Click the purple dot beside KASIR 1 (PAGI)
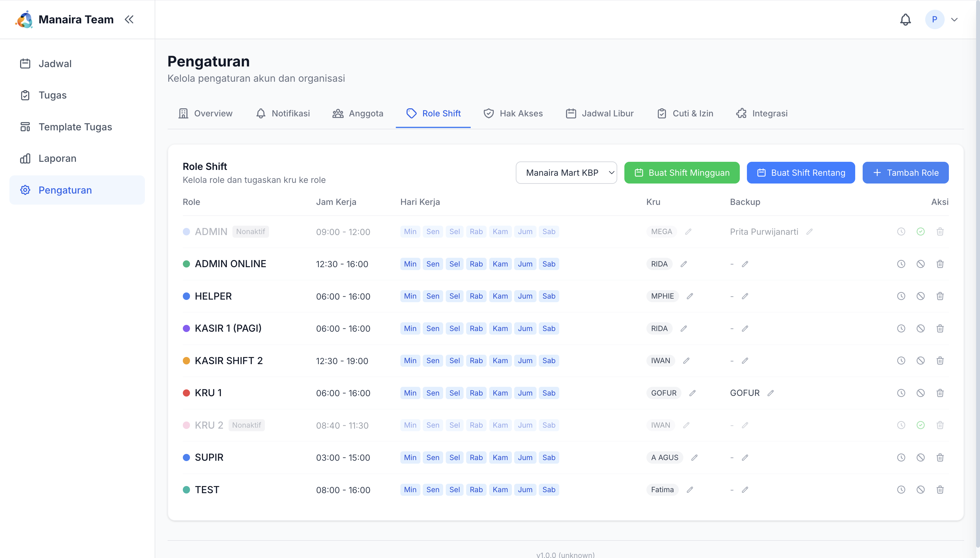Image resolution: width=980 pixels, height=558 pixels. [x=187, y=328]
